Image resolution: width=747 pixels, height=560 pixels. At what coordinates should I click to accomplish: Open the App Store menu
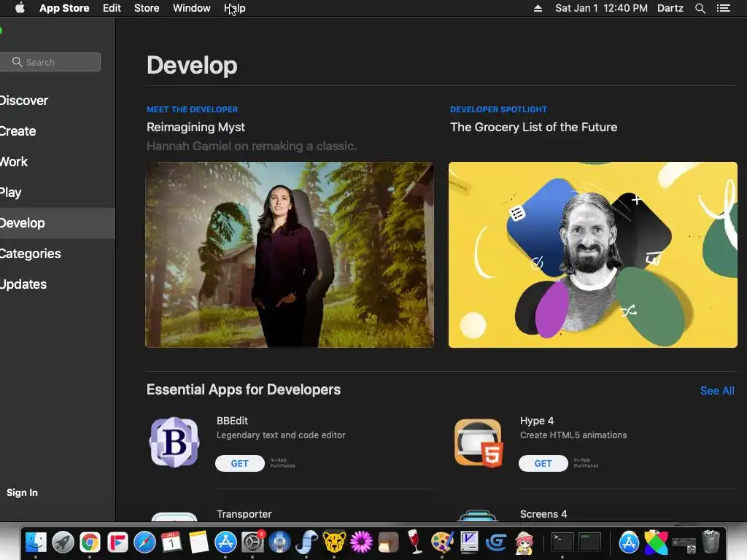tap(64, 8)
